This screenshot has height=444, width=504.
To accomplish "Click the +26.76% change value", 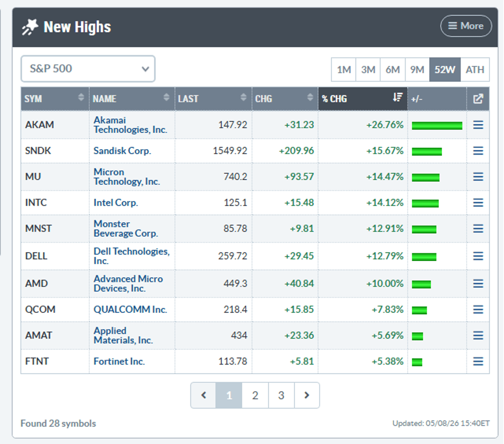I will (385, 125).
